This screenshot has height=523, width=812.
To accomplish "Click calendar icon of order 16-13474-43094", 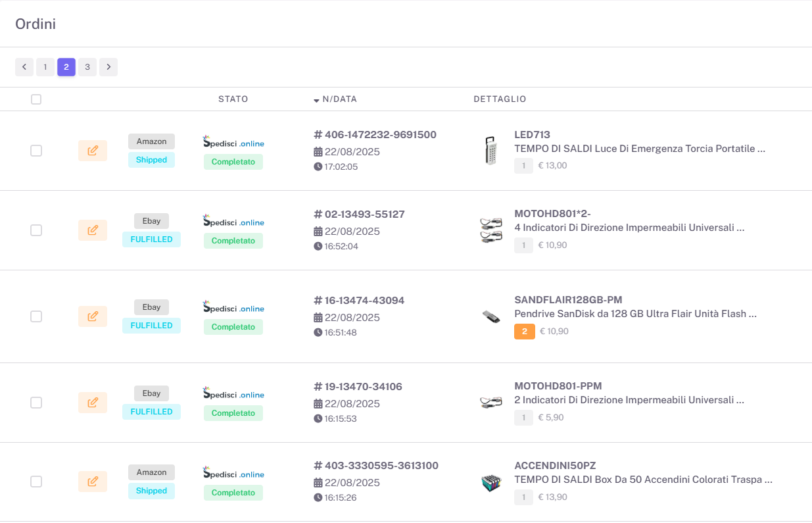I will point(318,318).
